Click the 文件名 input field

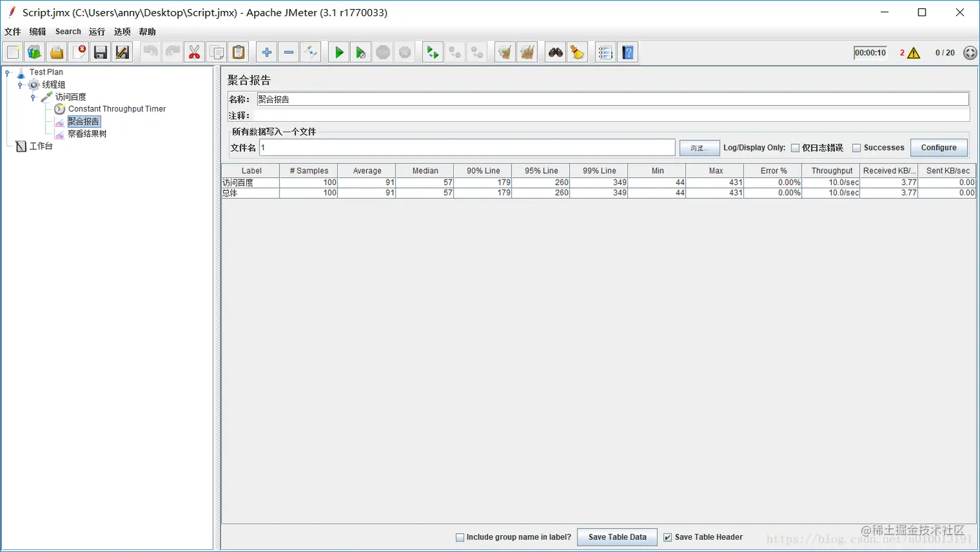click(x=467, y=148)
